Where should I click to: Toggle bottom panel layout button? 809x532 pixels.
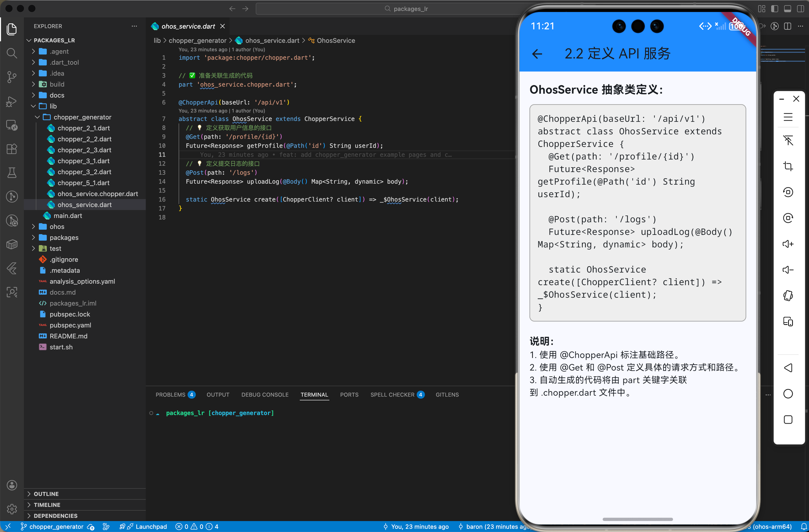pos(788,8)
